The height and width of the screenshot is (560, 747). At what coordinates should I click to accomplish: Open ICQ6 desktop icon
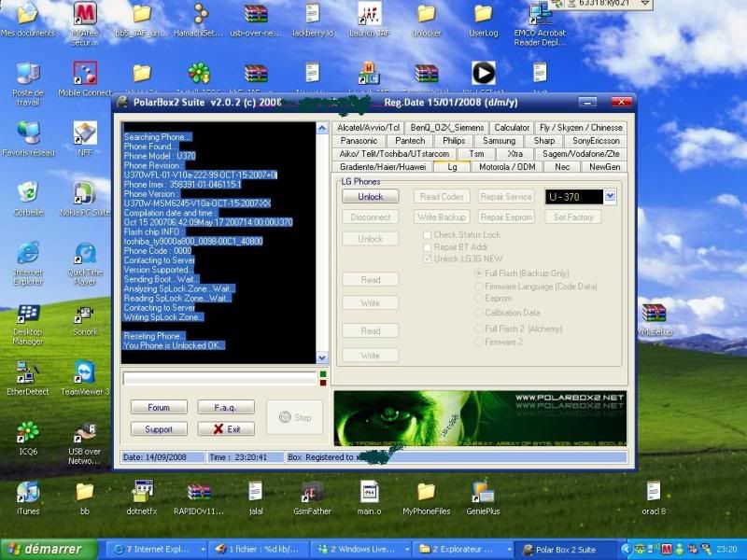(x=28, y=438)
